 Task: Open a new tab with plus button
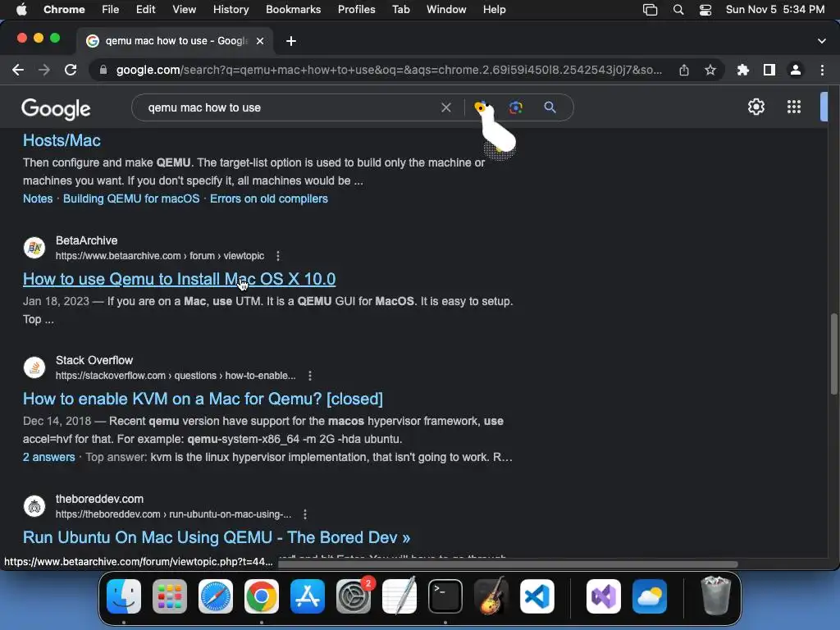coord(291,41)
